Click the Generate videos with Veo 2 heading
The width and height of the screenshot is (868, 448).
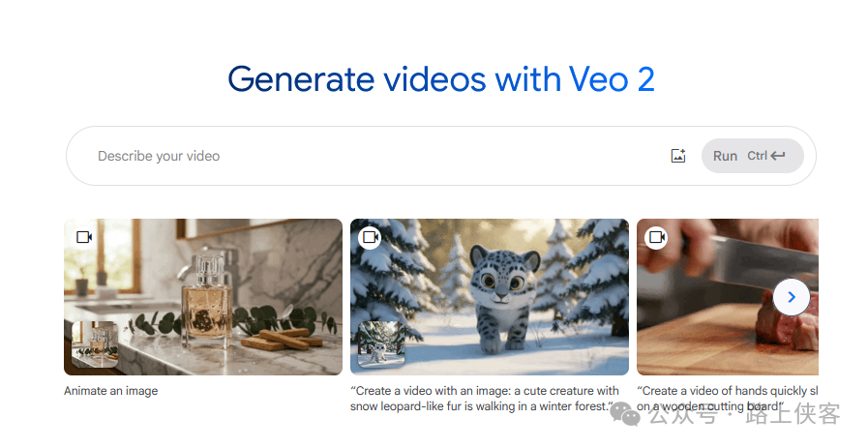click(441, 79)
